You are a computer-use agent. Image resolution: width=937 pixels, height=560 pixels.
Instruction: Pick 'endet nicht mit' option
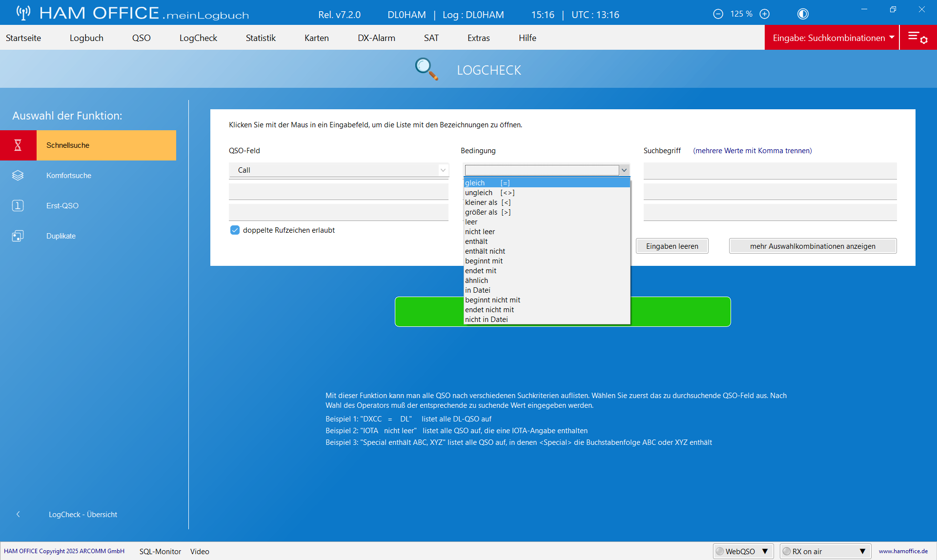[547, 310]
